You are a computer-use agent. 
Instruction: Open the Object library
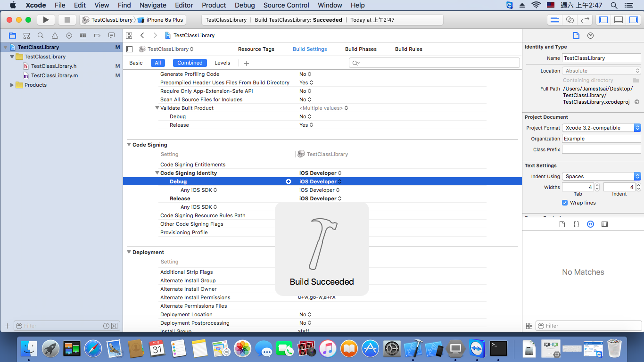coord(590,224)
